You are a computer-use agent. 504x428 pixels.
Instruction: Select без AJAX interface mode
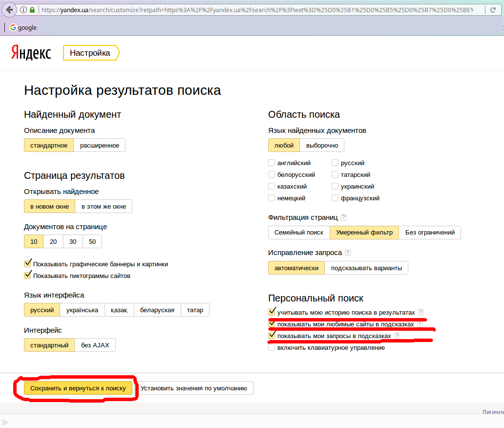point(95,345)
